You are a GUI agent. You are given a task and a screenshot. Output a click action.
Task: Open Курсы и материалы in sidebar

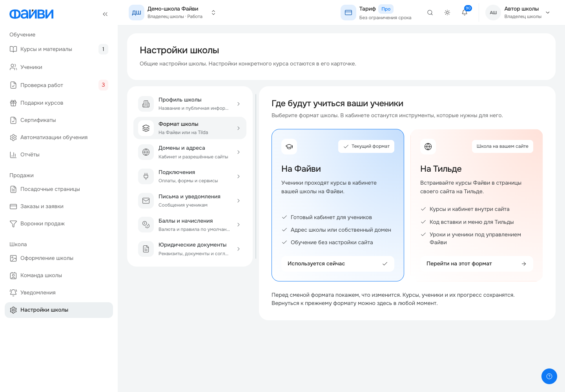click(x=59, y=49)
